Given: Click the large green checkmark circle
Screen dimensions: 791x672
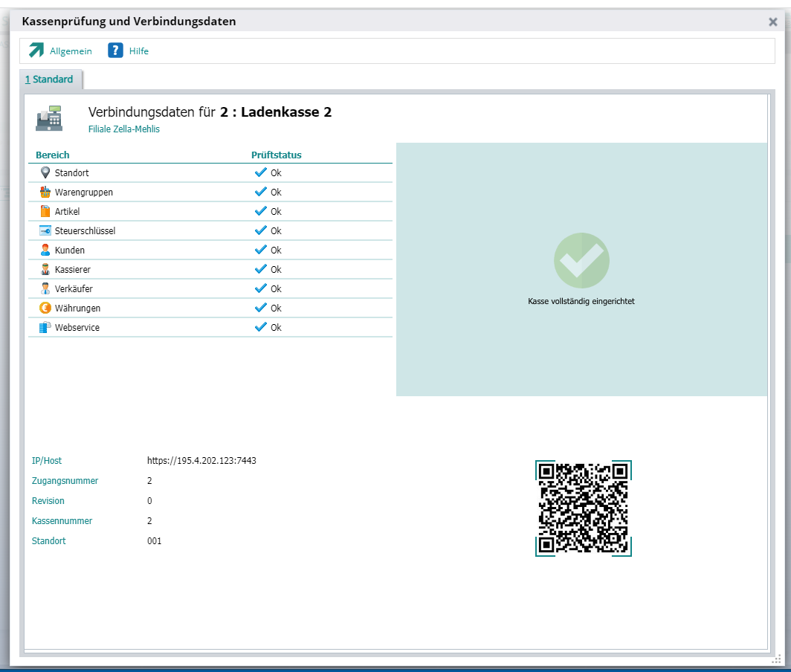Looking at the screenshot, I should 581,261.
